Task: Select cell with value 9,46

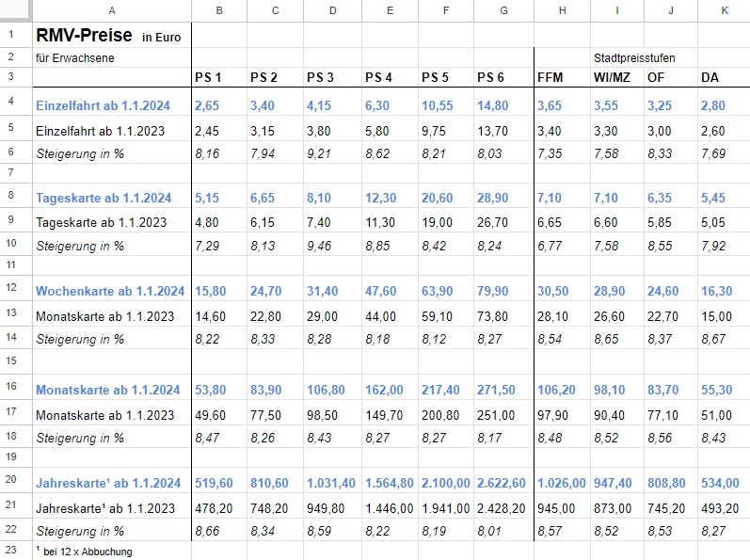Action: coord(332,246)
